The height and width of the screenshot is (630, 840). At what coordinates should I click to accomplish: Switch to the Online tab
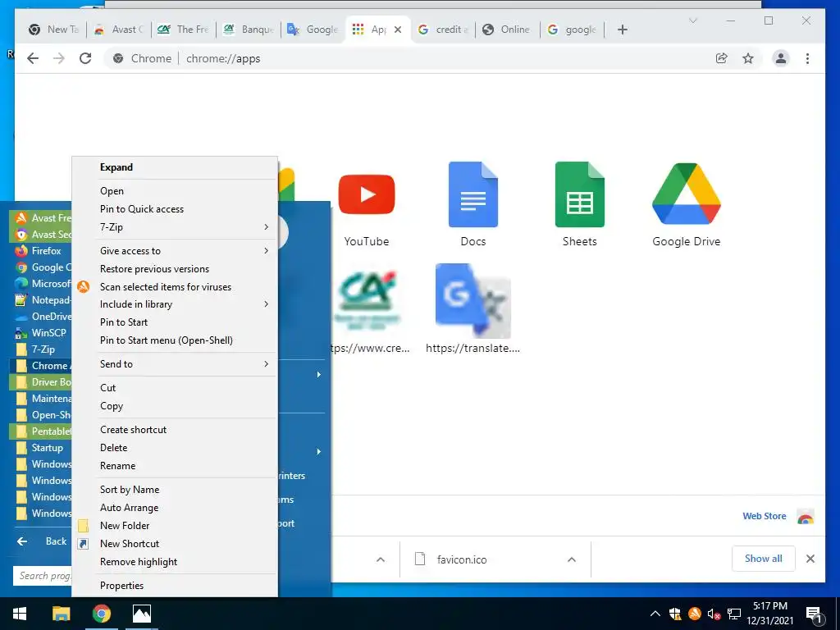[507, 30]
